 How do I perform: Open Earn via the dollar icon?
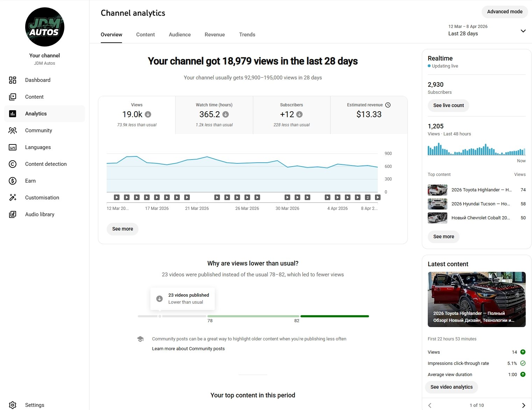[x=13, y=181]
